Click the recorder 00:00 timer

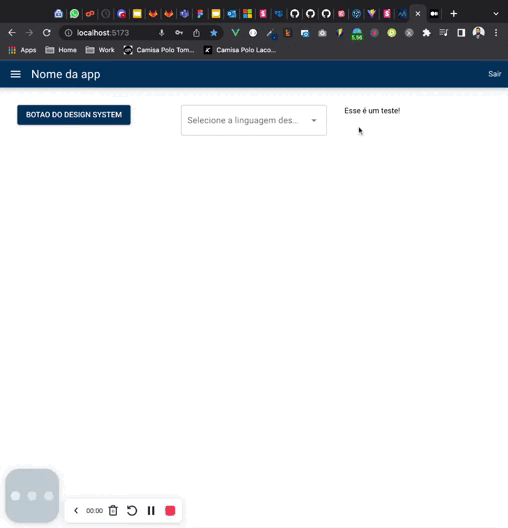pos(94,511)
